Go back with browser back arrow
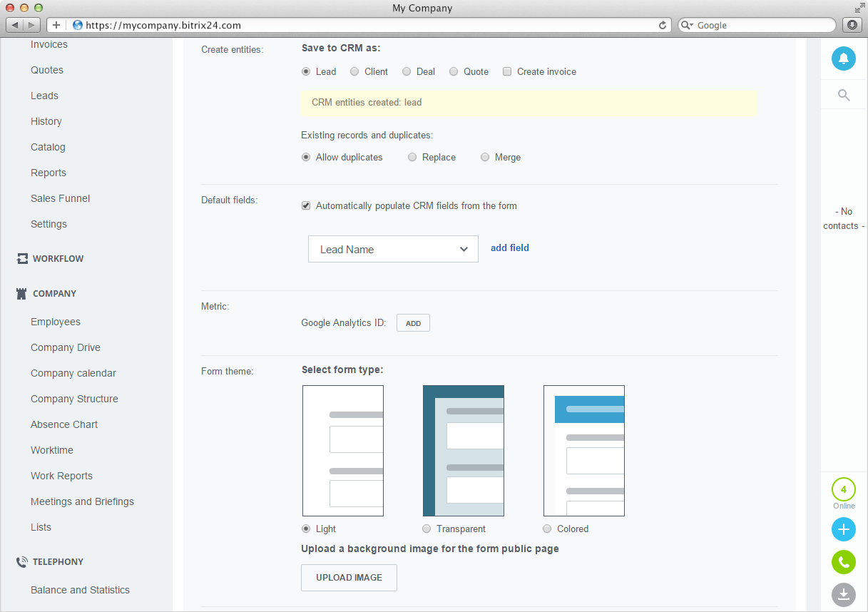868x612 pixels. (x=15, y=25)
